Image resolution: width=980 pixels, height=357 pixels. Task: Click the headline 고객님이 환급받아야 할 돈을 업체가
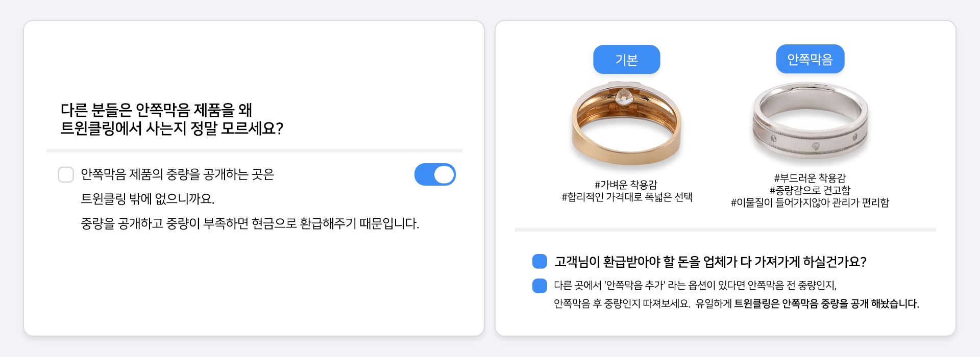coord(710,262)
